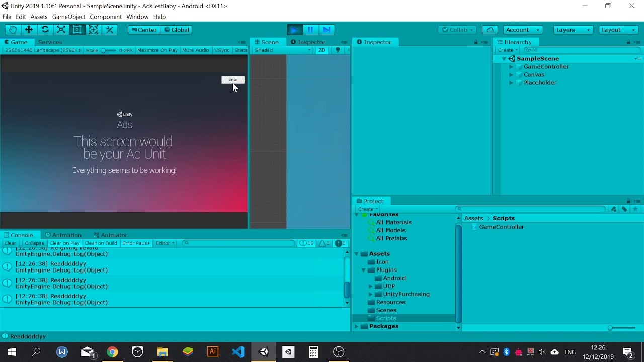644x362 pixels.
Task: Open the Shaded draw mode dropdown
Action: pyautogui.click(x=282, y=50)
